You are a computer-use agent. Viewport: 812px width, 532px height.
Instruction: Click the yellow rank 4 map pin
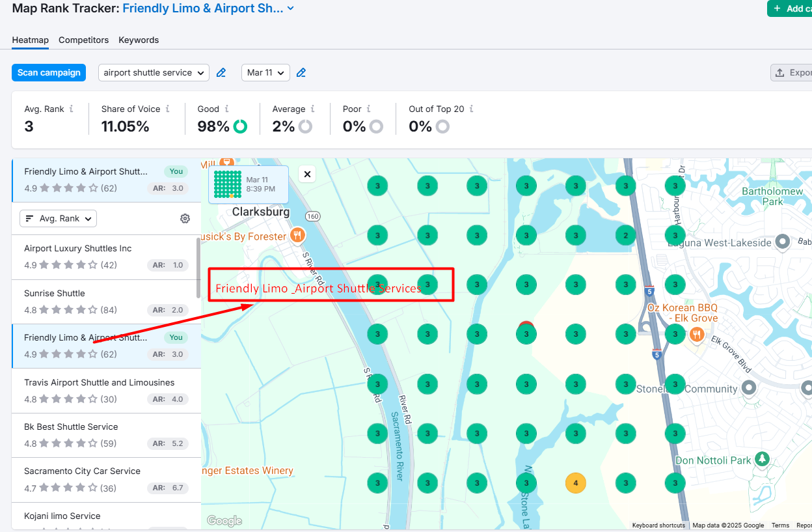(x=575, y=483)
